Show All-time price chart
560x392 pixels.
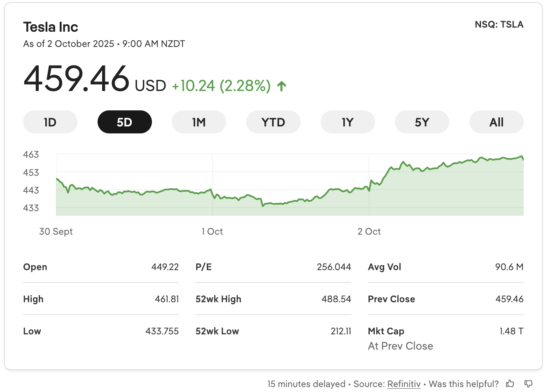coord(496,122)
